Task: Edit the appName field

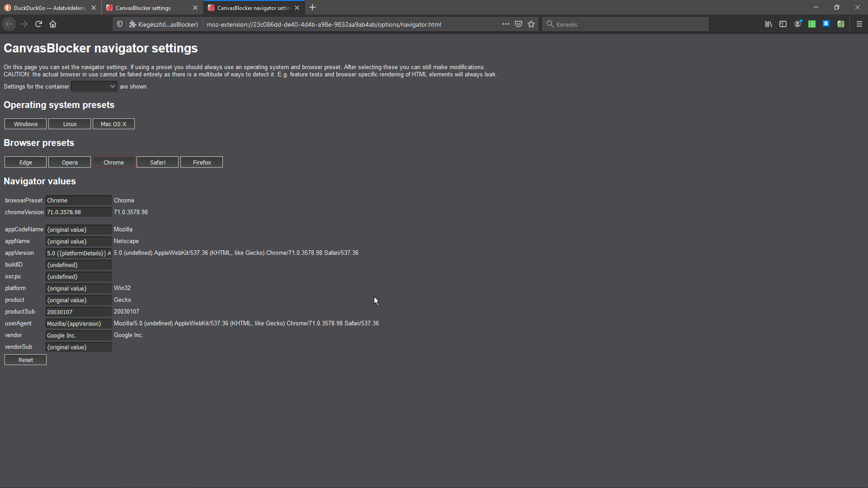Action: click(79, 241)
